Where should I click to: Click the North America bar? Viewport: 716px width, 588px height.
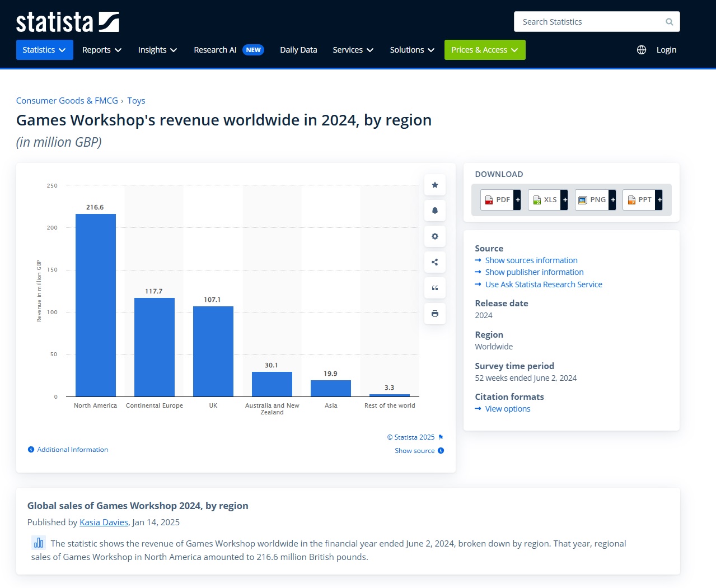click(96, 305)
